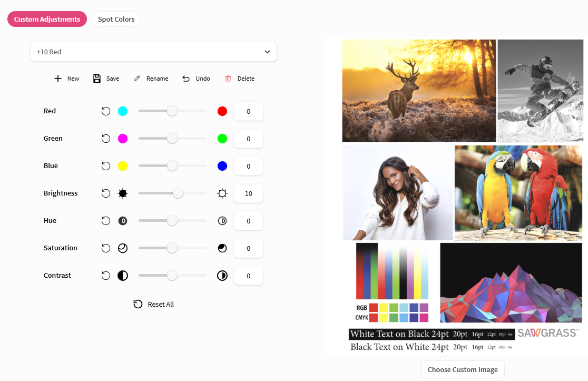
Task: Click the outlined sun increase-brightness icon
Action: [222, 193]
